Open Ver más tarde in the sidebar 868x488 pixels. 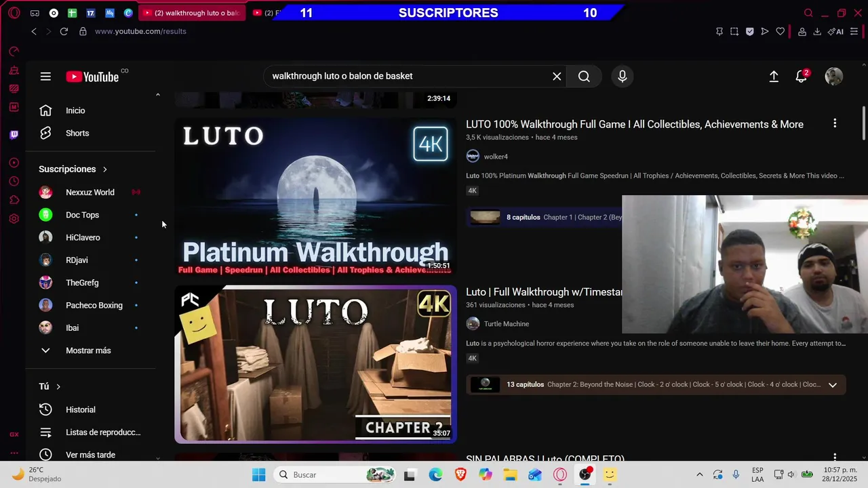click(90, 455)
